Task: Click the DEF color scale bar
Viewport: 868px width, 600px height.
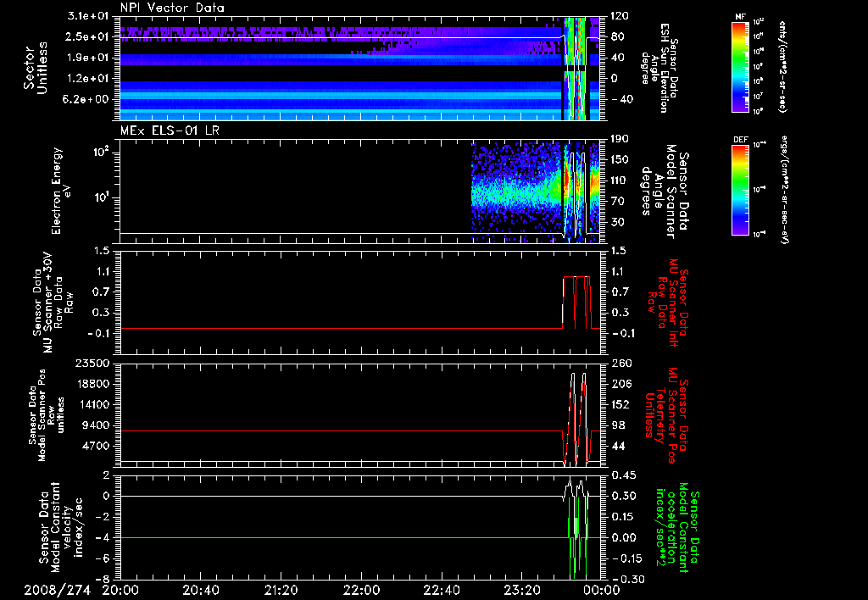Action: (x=741, y=190)
